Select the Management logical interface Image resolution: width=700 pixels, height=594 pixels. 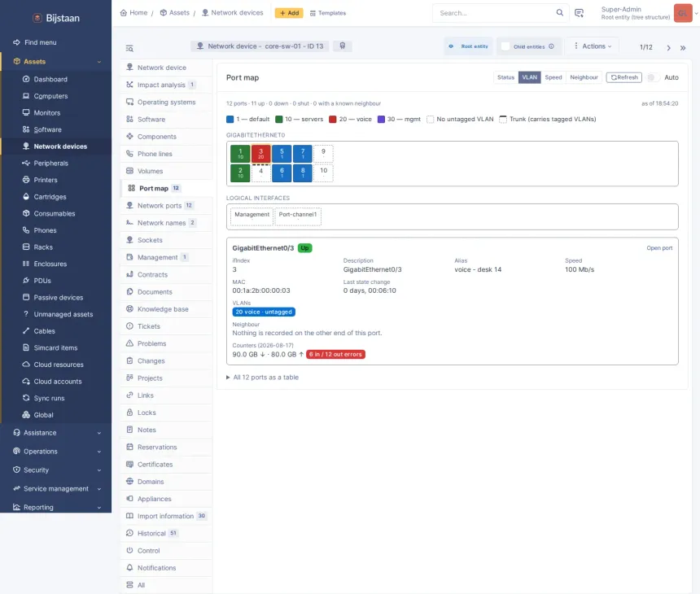[x=252, y=216]
